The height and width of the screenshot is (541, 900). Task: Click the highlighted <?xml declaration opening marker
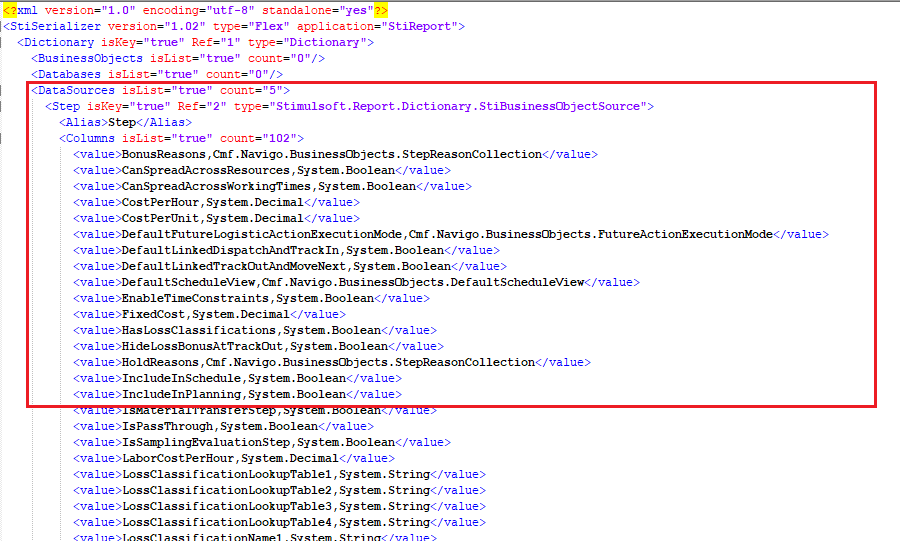pyautogui.click(x=10, y=10)
